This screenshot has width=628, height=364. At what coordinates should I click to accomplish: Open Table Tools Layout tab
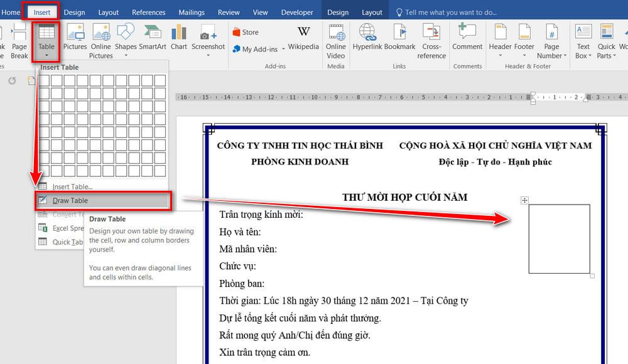point(372,13)
